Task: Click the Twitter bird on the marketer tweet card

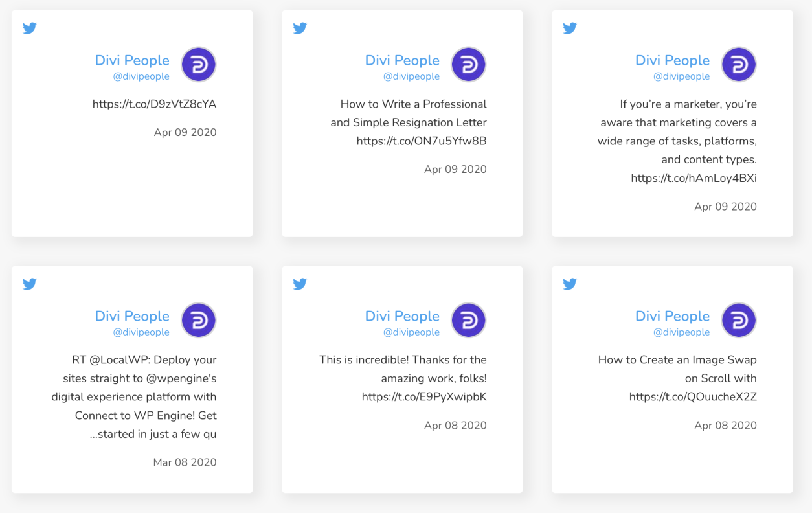Action: pyautogui.click(x=570, y=28)
